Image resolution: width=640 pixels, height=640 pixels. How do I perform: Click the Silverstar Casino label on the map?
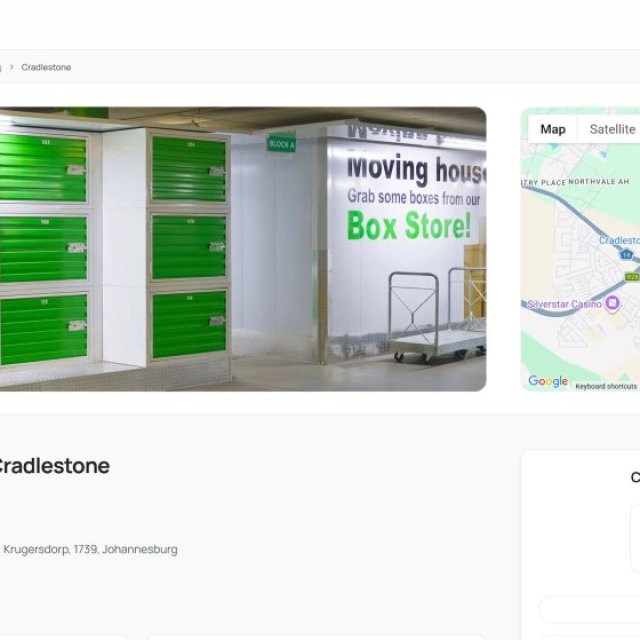click(564, 303)
